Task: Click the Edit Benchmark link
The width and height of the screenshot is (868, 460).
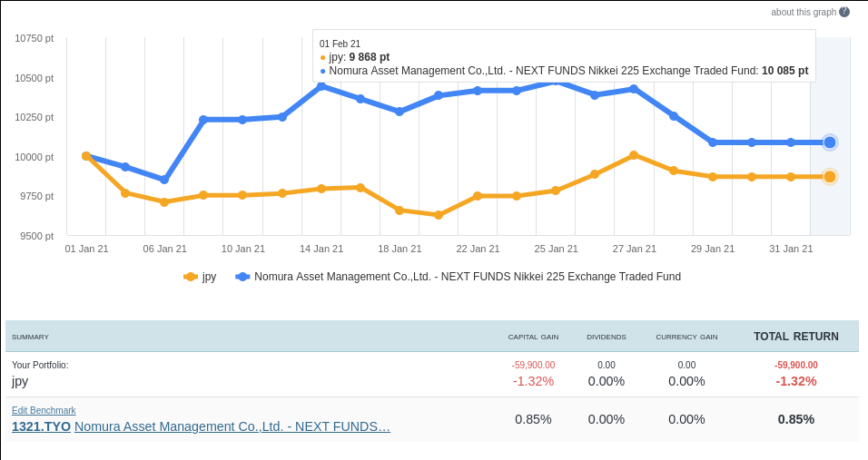Action: click(44, 410)
